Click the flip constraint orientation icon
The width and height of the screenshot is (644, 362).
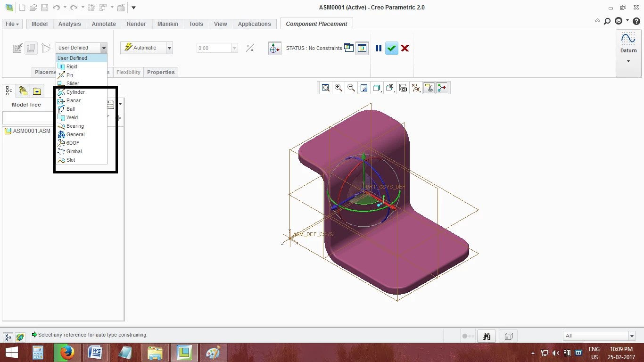(x=250, y=48)
